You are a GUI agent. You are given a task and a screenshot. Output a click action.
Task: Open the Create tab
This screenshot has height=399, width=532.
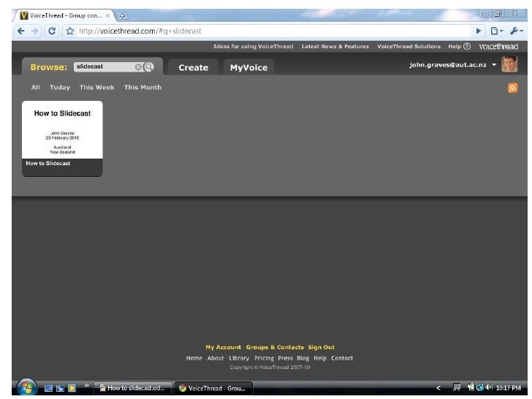pyautogui.click(x=194, y=67)
